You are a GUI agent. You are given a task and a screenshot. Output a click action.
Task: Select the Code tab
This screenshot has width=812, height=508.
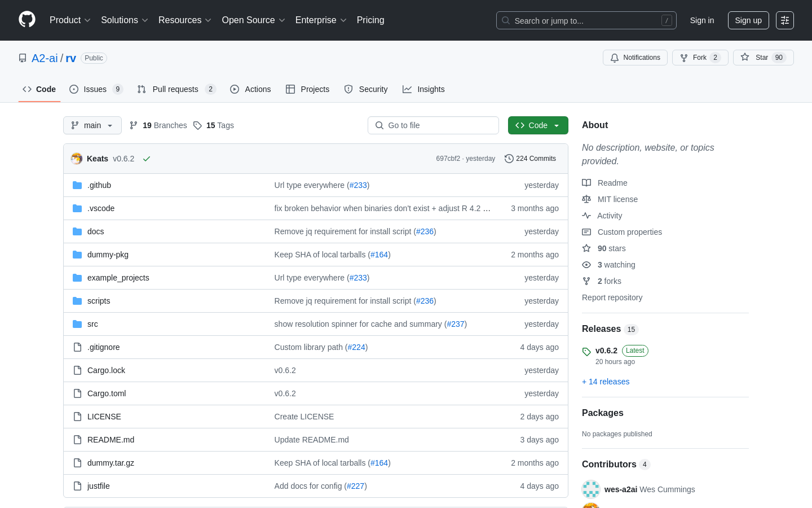pyautogui.click(x=39, y=89)
